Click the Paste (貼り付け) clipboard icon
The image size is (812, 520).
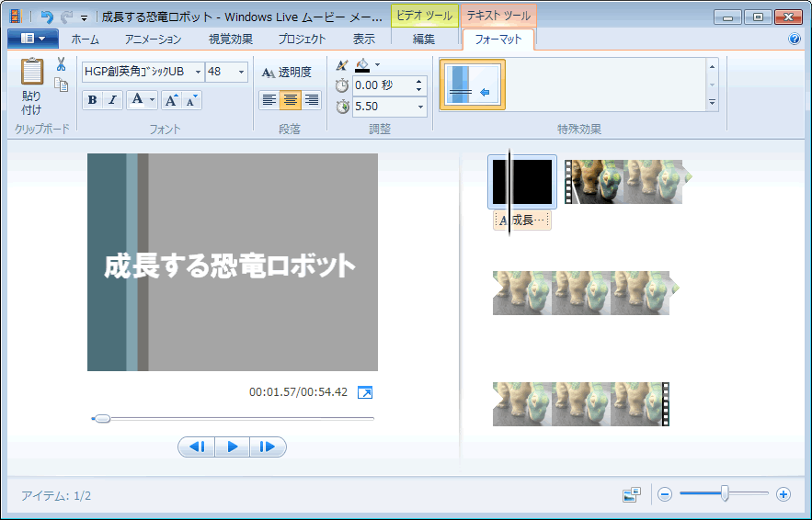click(32, 73)
